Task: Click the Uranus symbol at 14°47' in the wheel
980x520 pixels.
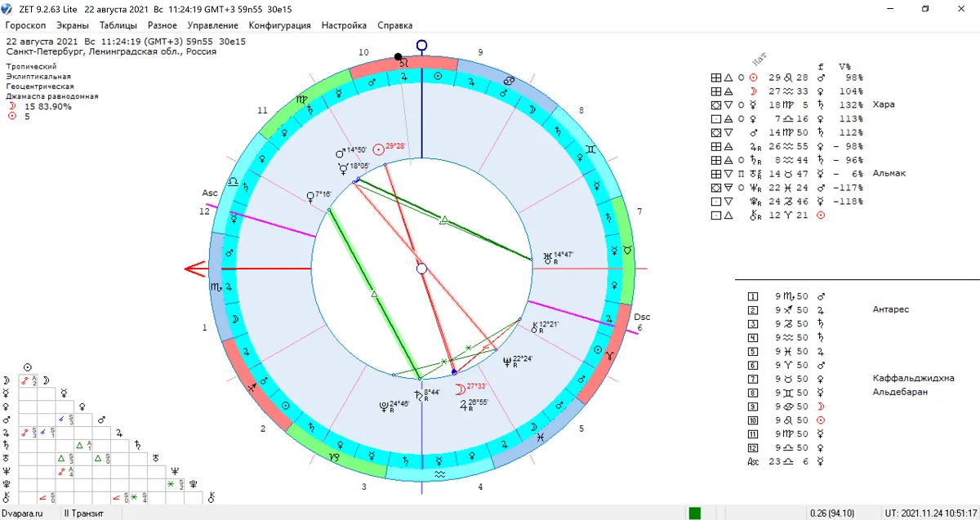Action: (548, 257)
